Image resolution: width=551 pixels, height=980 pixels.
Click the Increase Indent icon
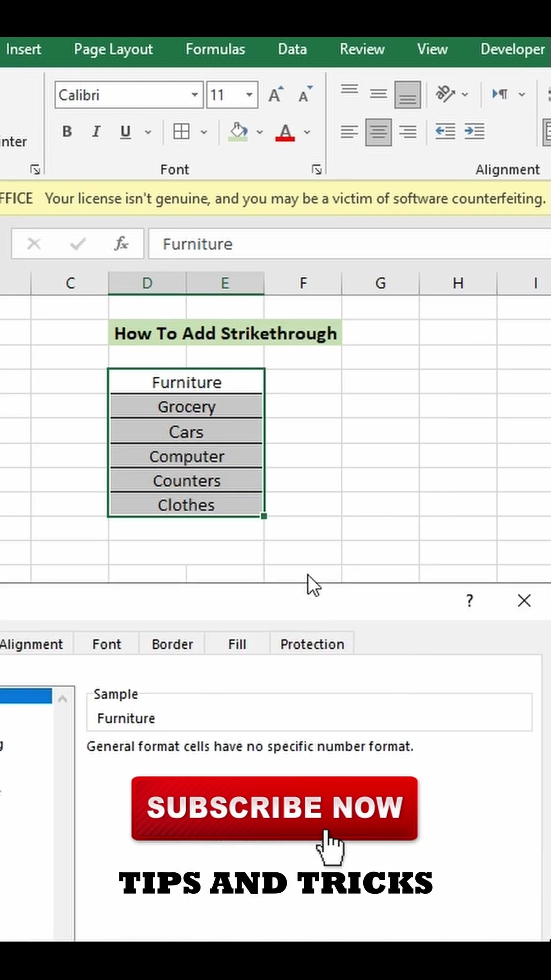click(x=474, y=132)
